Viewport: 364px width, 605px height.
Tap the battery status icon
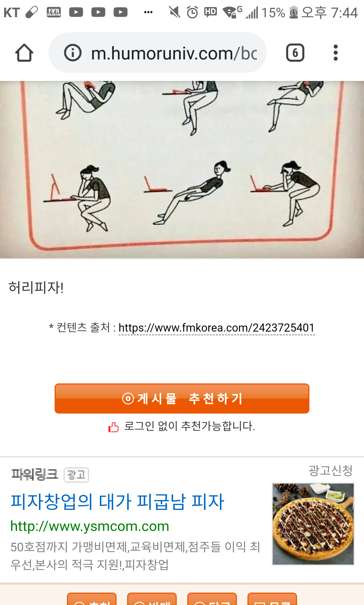click(293, 12)
